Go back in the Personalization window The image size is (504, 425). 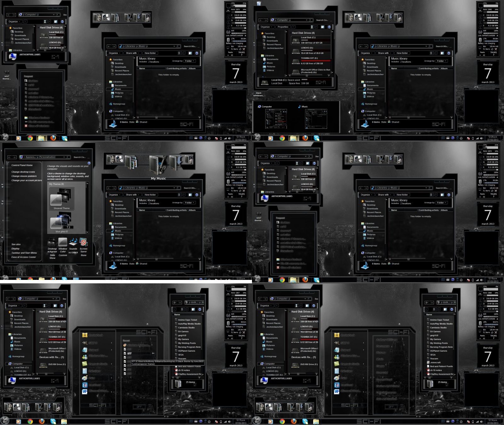click(x=9, y=157)
